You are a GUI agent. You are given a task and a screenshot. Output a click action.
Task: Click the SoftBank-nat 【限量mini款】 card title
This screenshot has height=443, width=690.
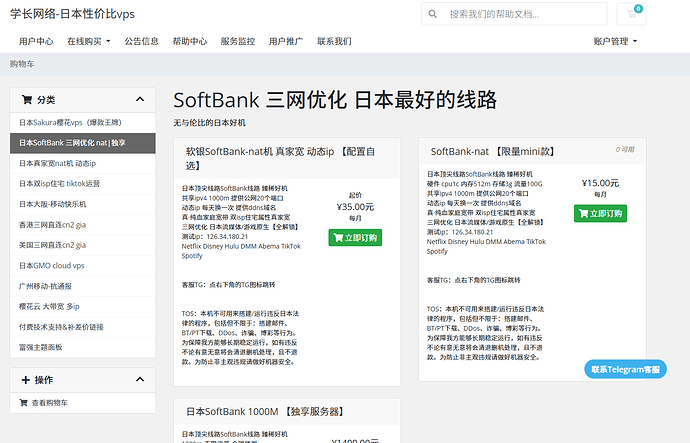(x=492, y=152)
